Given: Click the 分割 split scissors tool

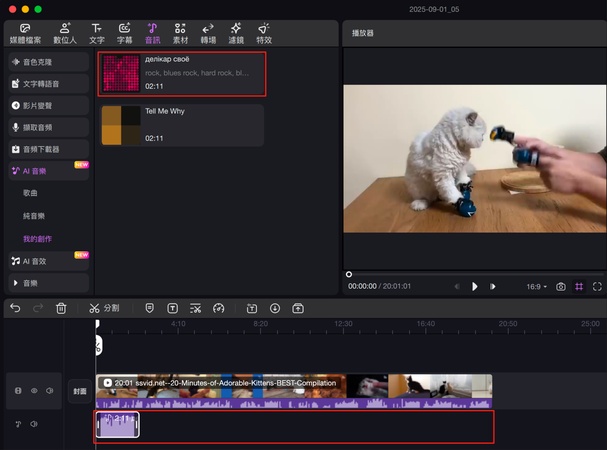Looking at the screenshot, I should coord(104,308).
